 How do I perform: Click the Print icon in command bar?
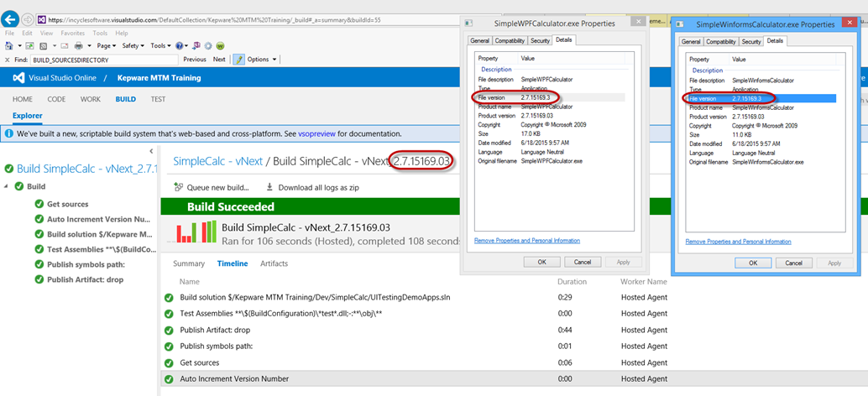[79, 46]
